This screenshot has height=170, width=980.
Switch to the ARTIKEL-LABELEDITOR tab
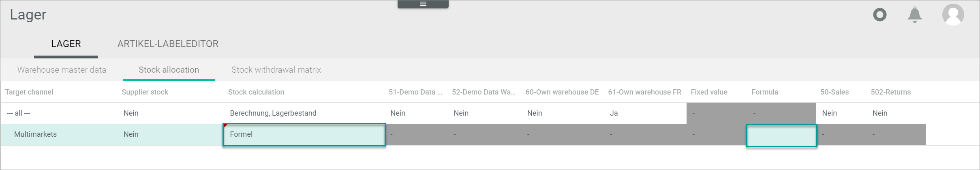coord(168,44)
